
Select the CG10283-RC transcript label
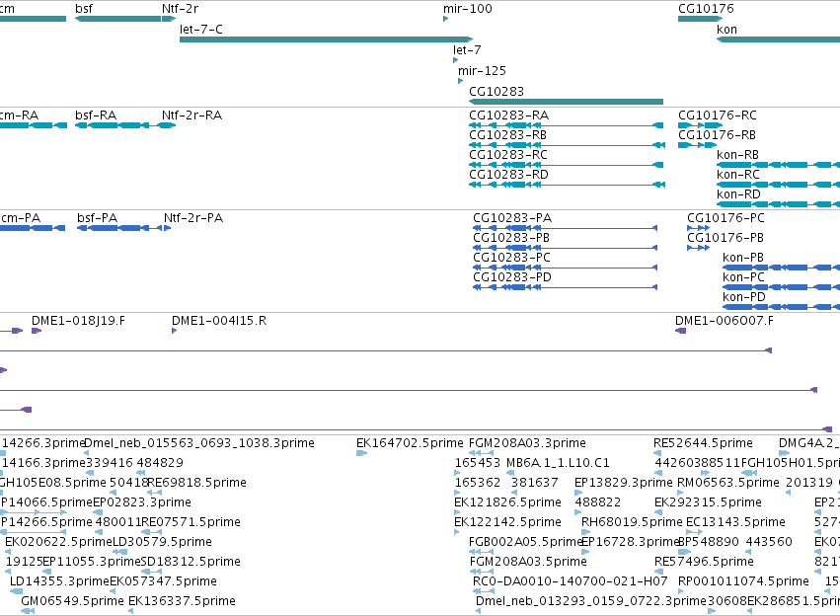pos(508,155)
